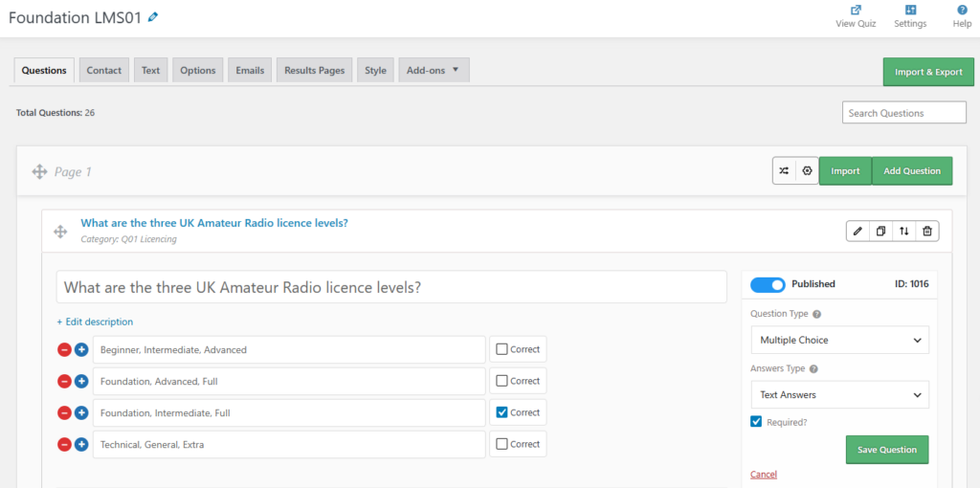This screenshot has height=488, width=980.
Task: Click the Cancel link
Action: (763, 475)
